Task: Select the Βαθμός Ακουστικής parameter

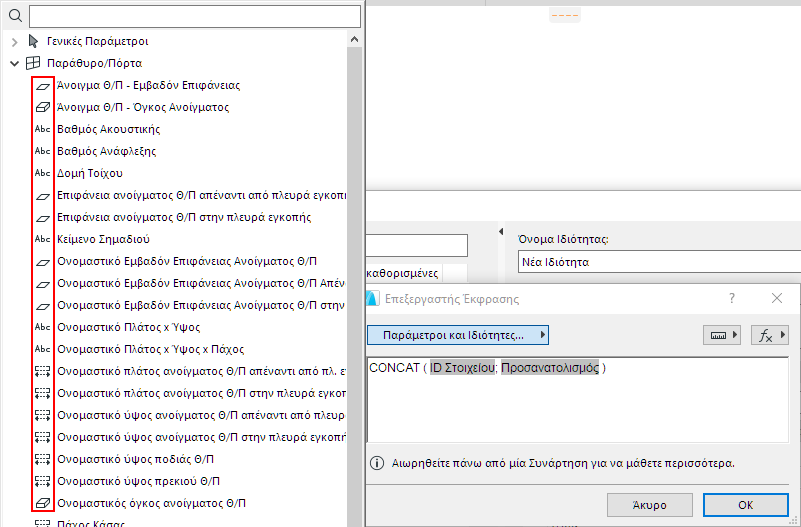Action: [108, 129]
